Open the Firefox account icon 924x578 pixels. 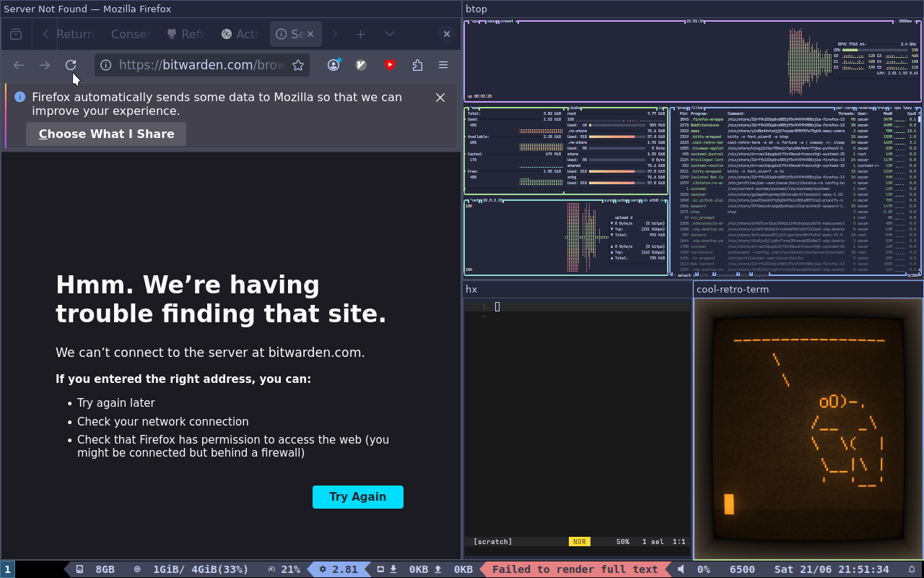(x=334, y=65)
